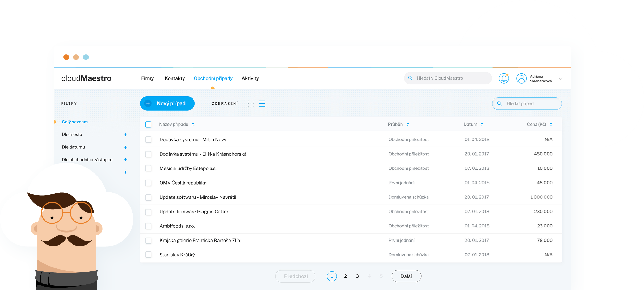Open the Firmy menu tab
Viewport: 644px width, 290px height.
147,78
